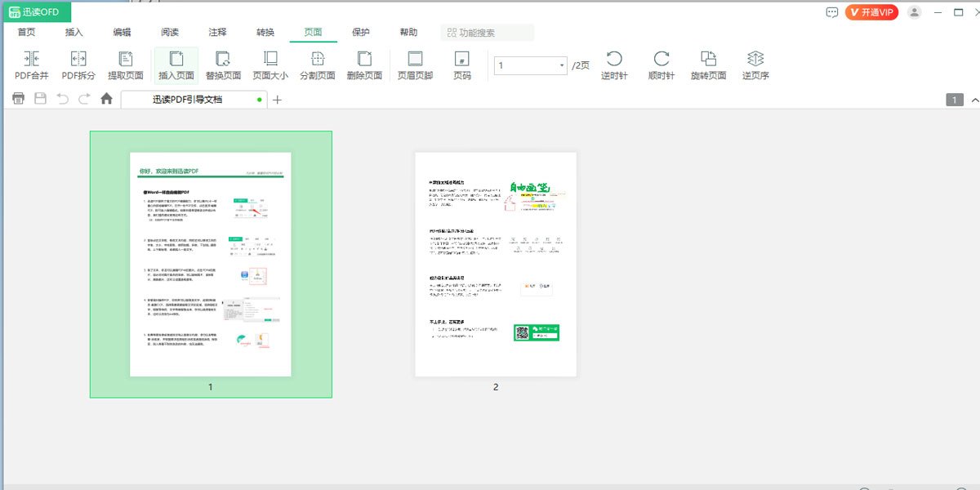Click the 页面大小 page size icon

[x=270, y=60]
